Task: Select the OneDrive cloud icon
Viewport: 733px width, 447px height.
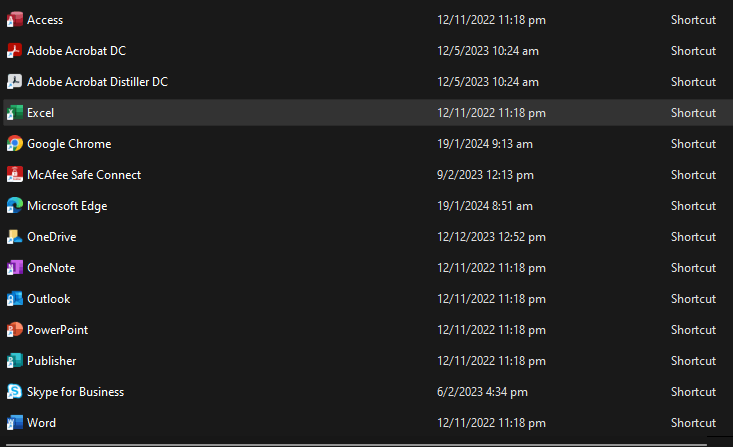Action: click(14, 237)
